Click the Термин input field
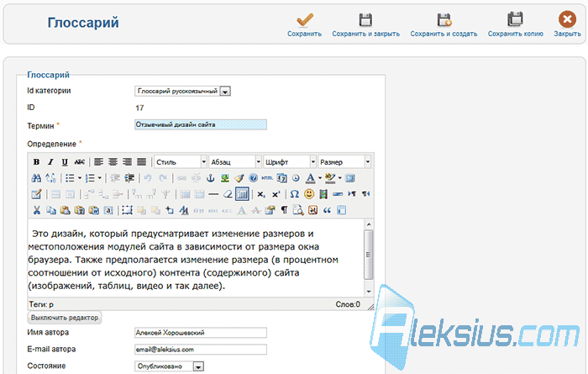Screen dimensions: 588x374 [x=201, y=124]
